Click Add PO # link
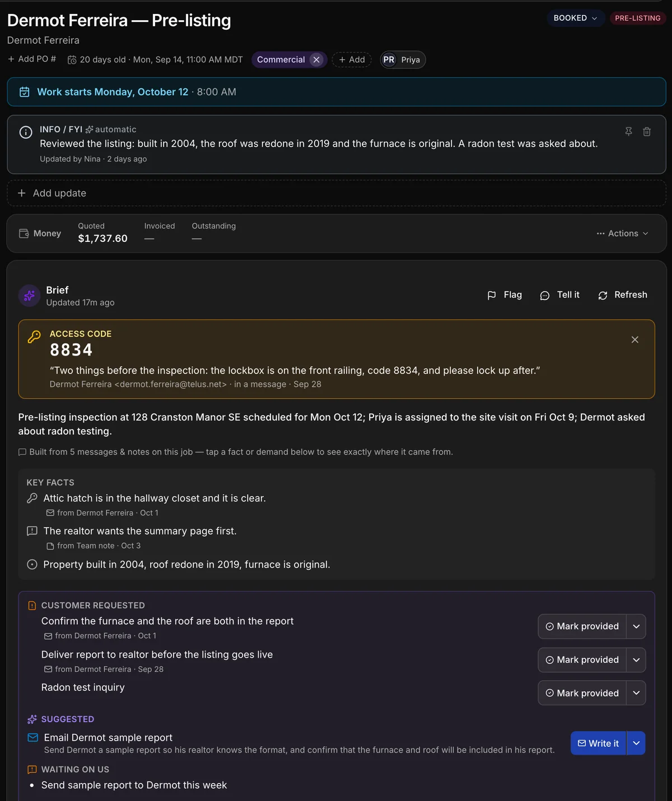 tap(32, 59)
